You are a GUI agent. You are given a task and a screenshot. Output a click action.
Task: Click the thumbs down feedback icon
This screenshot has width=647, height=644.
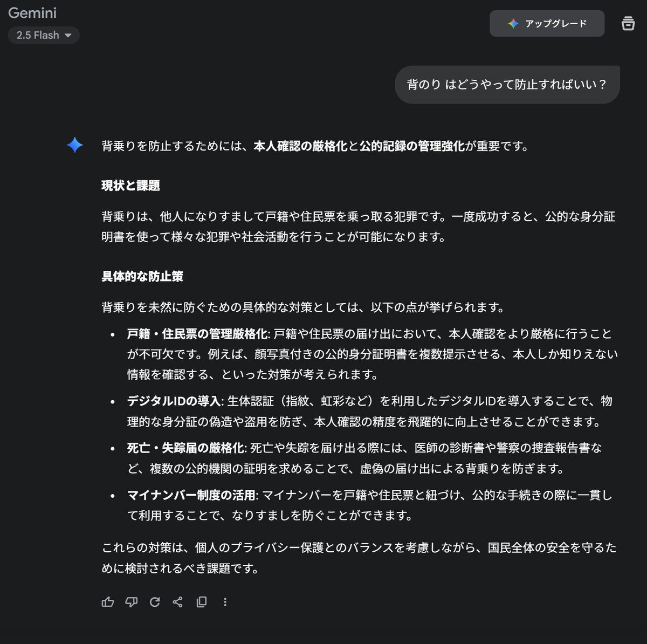(x=131, y=602)
